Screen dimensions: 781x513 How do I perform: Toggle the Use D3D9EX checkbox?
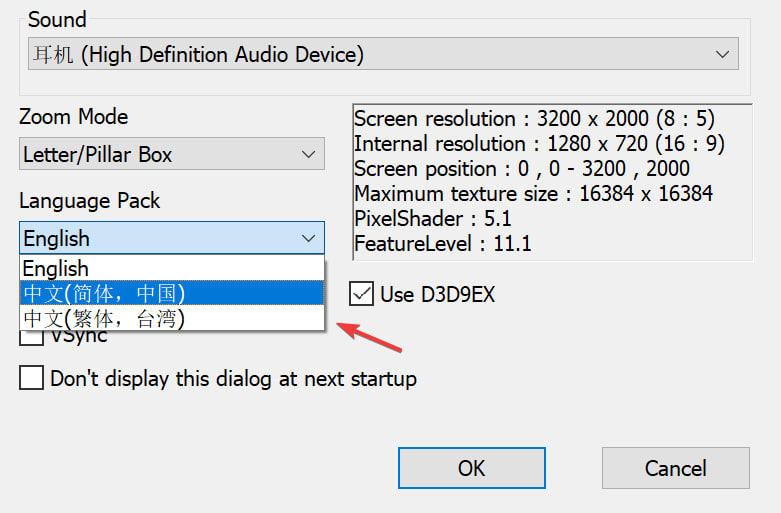click(x=361, y=293)
